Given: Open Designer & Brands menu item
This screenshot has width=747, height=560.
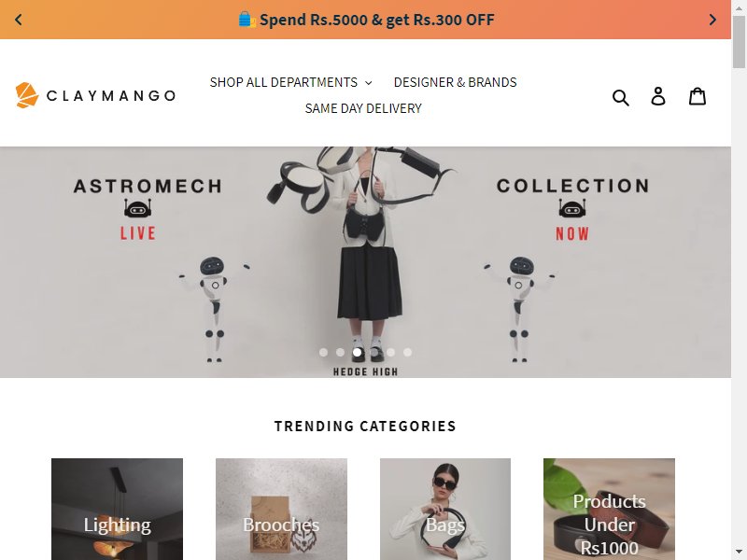Looking at the screenshot, I should 455,82.
